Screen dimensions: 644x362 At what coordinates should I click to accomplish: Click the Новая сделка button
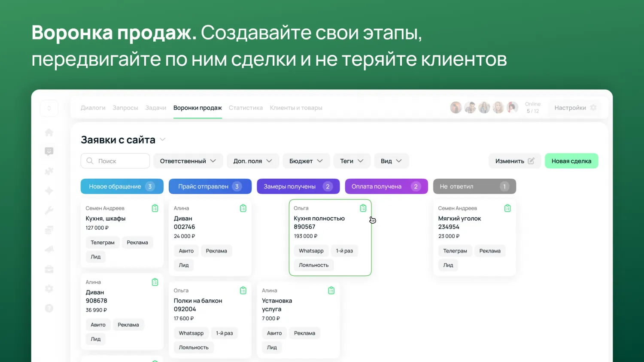(571, 161)
